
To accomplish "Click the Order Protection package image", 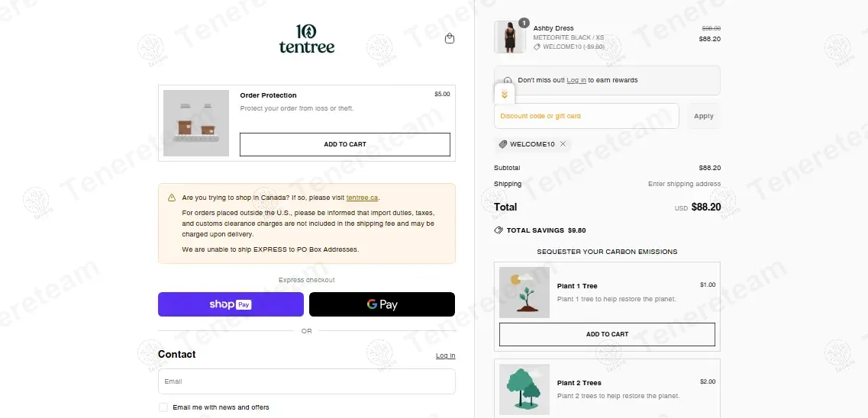I will 196,123.
